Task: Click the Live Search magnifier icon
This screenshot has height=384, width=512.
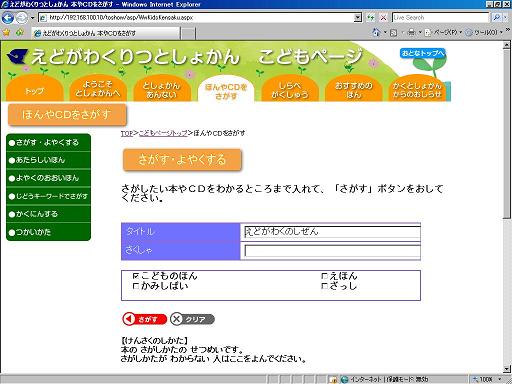Action: tap(496, 17)
